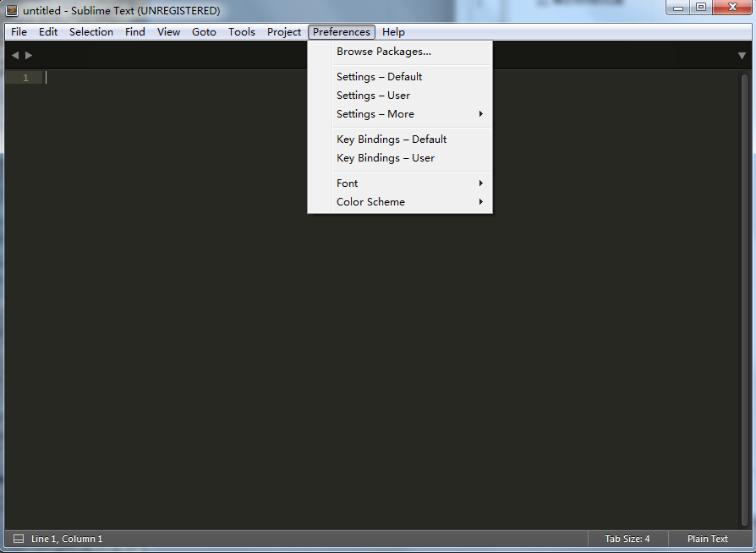Click the Line 1, Column 1 status text
756x553 pixels.
[67, 539]
